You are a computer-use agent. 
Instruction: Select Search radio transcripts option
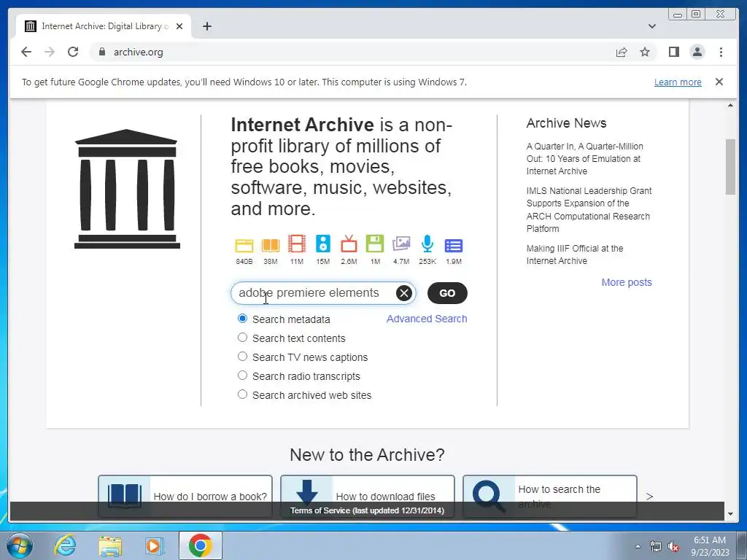(242, 376)
